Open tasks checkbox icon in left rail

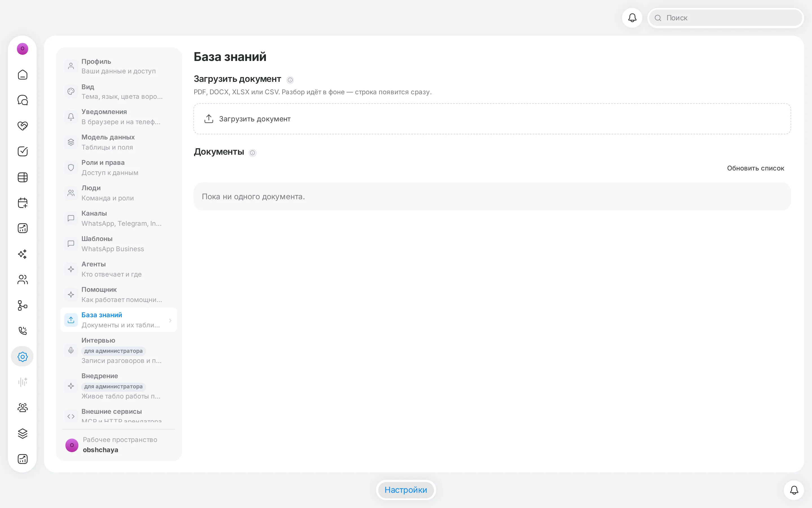tap(23, 152)
